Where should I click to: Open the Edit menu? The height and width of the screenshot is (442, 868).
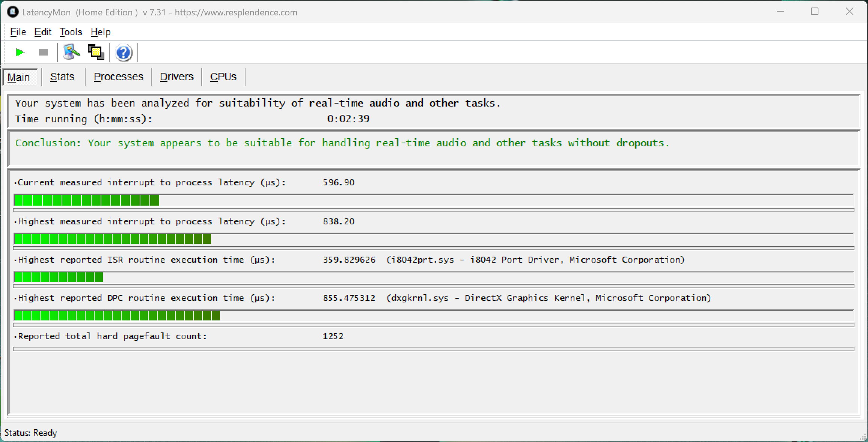pos(43,32)
